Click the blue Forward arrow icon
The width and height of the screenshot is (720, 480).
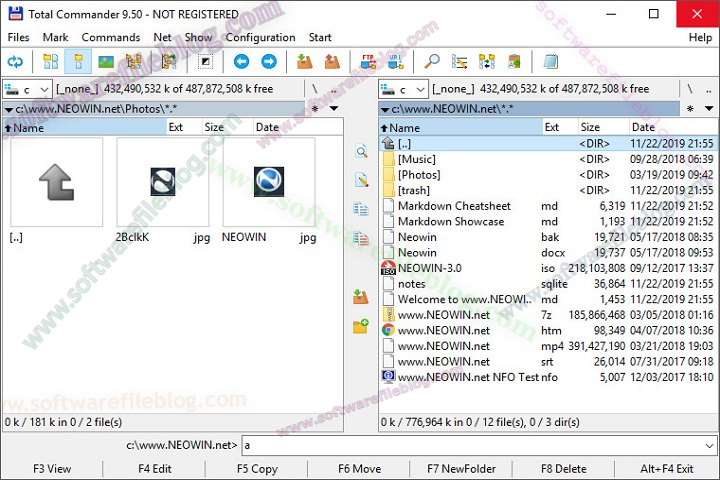(x=268, y=62)
